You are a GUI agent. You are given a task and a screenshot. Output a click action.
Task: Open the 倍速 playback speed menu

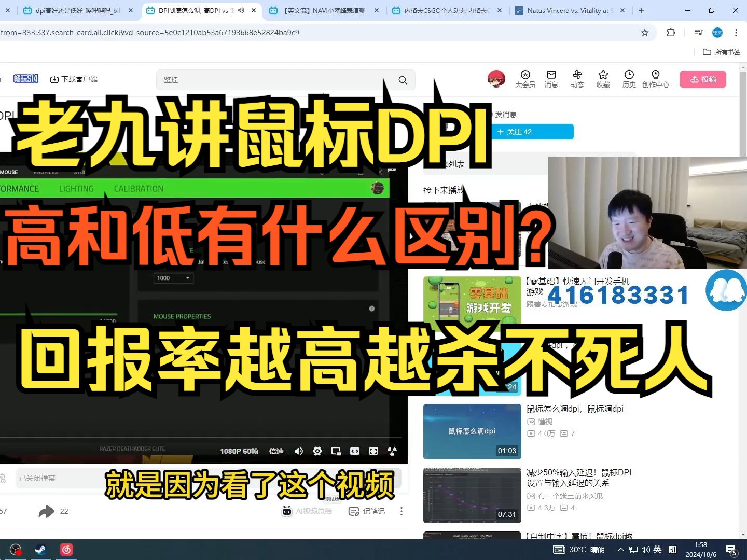276,451
